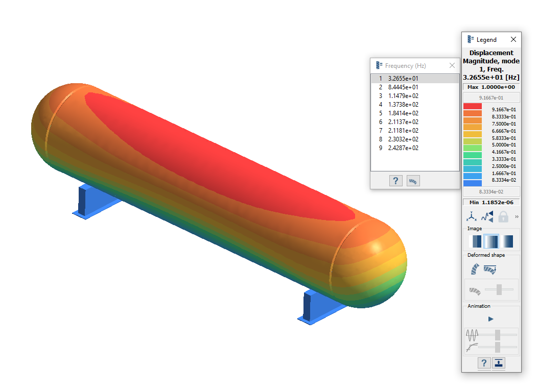
Task: Play the mode shape animation
Action: tap(491, 319)
